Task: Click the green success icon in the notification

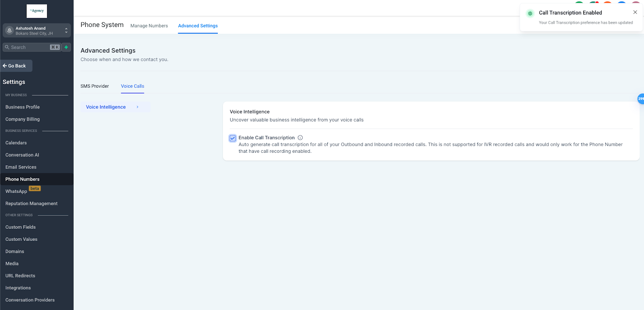Action: coord(530,13)
